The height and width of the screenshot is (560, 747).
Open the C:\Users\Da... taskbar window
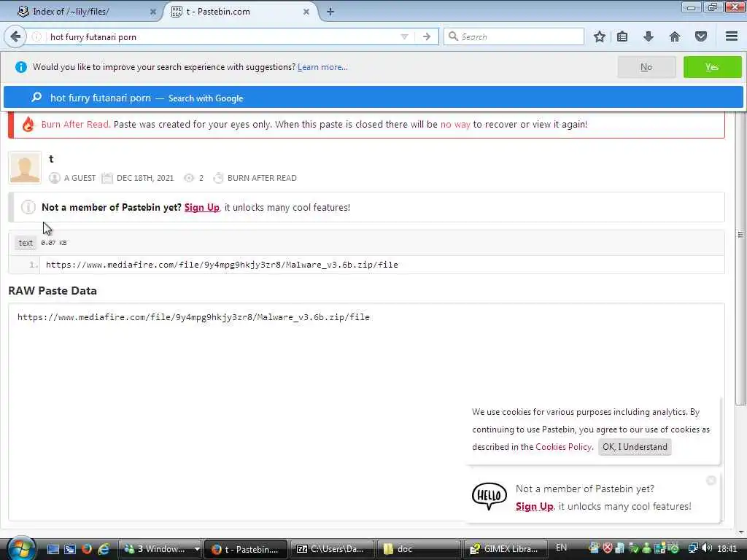click(x=331, y=549)
